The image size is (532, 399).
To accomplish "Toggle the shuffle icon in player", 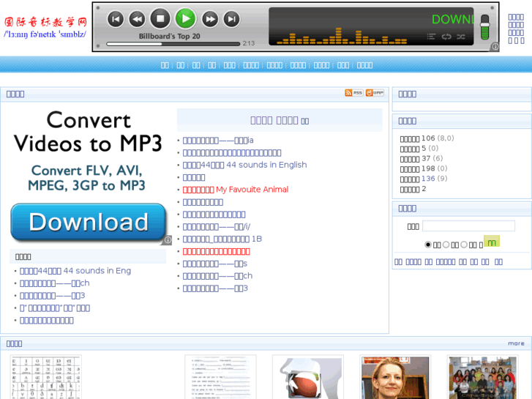I will click(x=461, y=37).
